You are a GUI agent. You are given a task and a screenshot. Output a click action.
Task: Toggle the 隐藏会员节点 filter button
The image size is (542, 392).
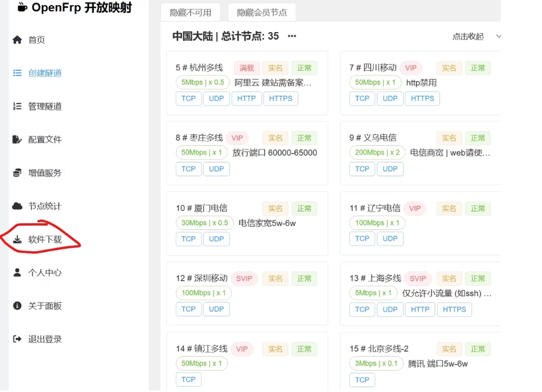(262, 13)
